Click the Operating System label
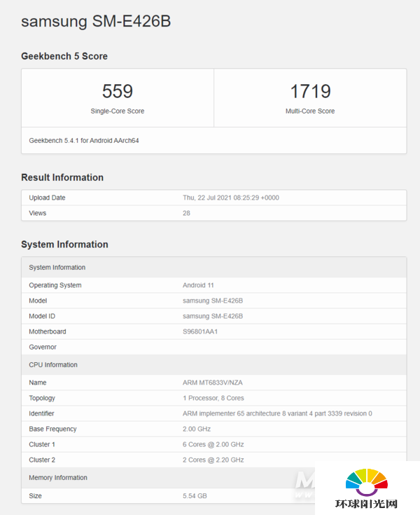This screenshot has height=515, width=420. [55, 285]
